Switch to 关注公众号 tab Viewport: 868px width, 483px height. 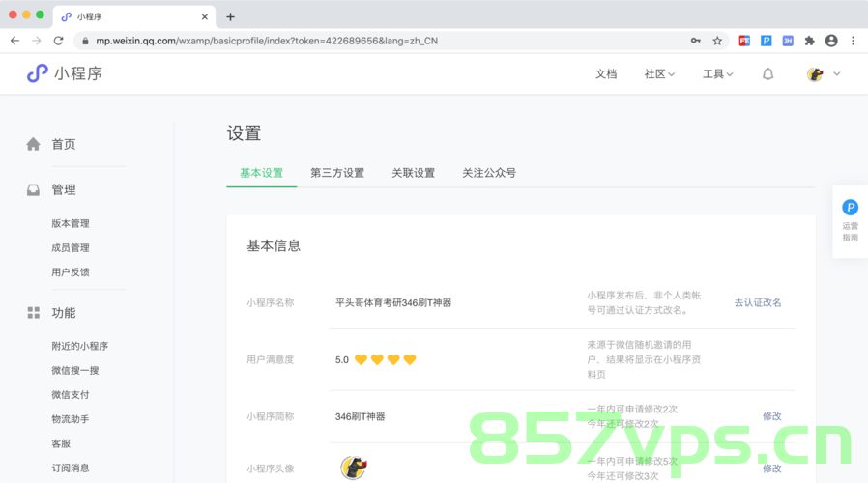pos(489,173)
